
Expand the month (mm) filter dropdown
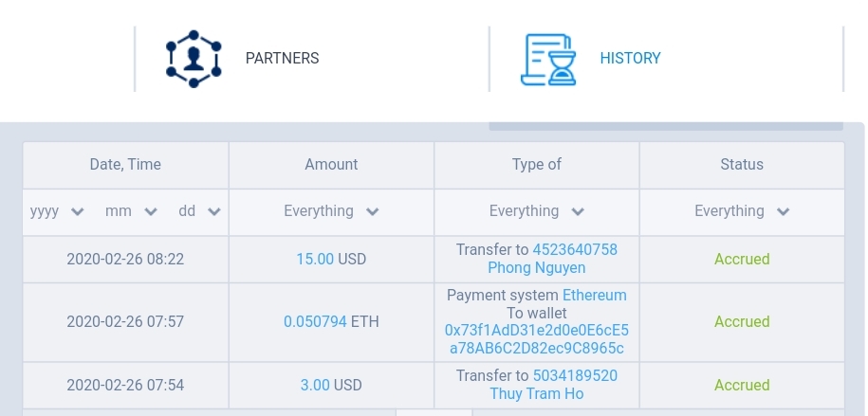point(131,211)
